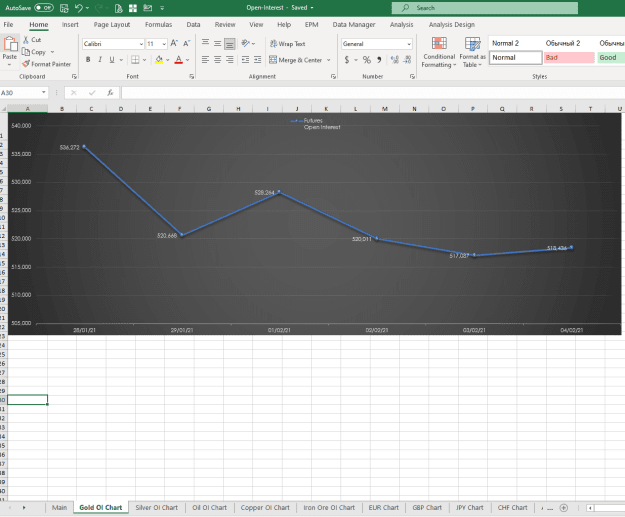
Task: Apply accounting dollar format
Action: (x=347, y=60)
